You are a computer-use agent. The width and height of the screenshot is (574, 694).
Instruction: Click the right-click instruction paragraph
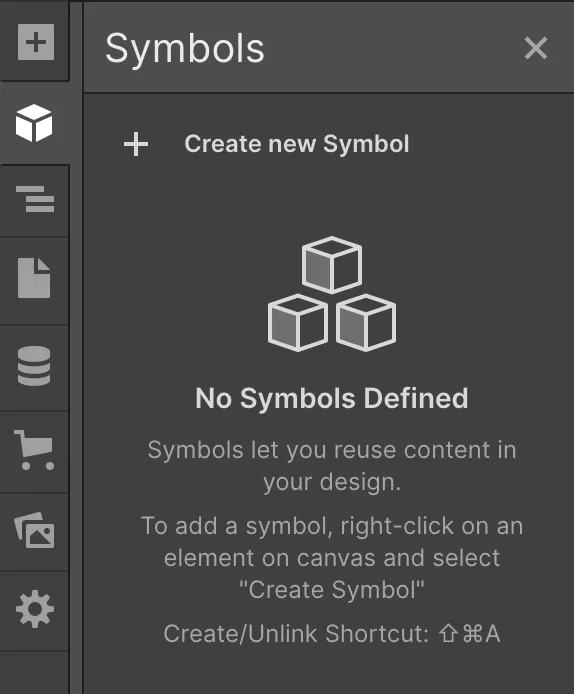click(332, 558)
